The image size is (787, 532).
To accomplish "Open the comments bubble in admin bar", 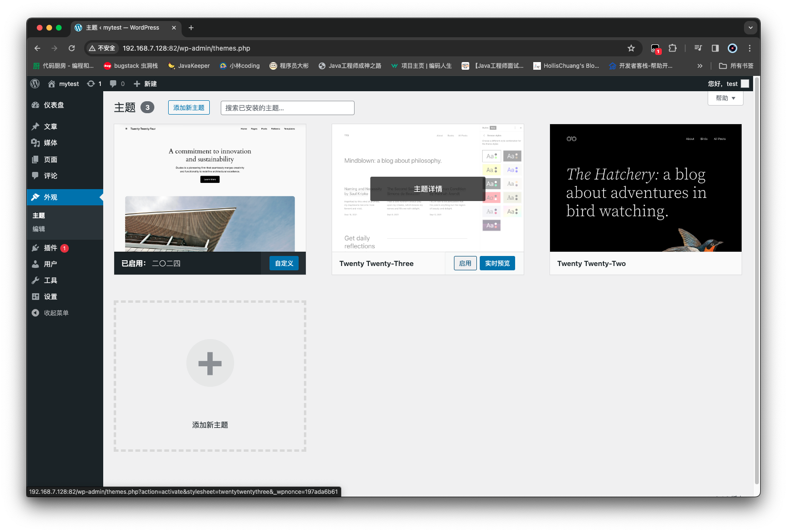I will 117,84.
